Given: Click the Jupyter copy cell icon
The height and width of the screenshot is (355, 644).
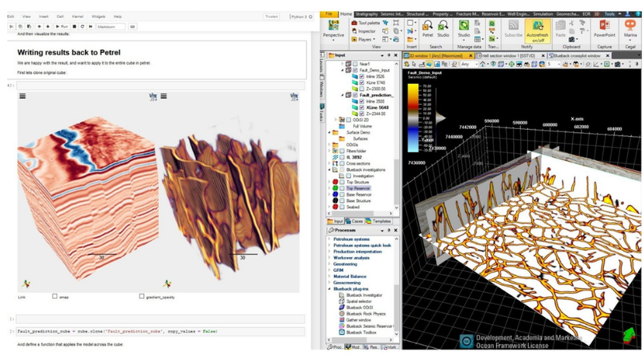Looking at the screenshot, I should click(21, 26).
